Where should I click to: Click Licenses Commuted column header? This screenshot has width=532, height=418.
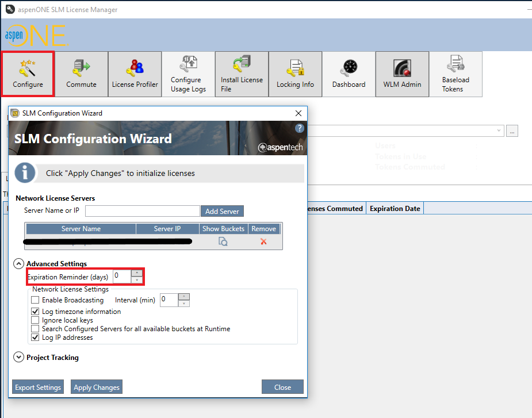coord(335,208)
